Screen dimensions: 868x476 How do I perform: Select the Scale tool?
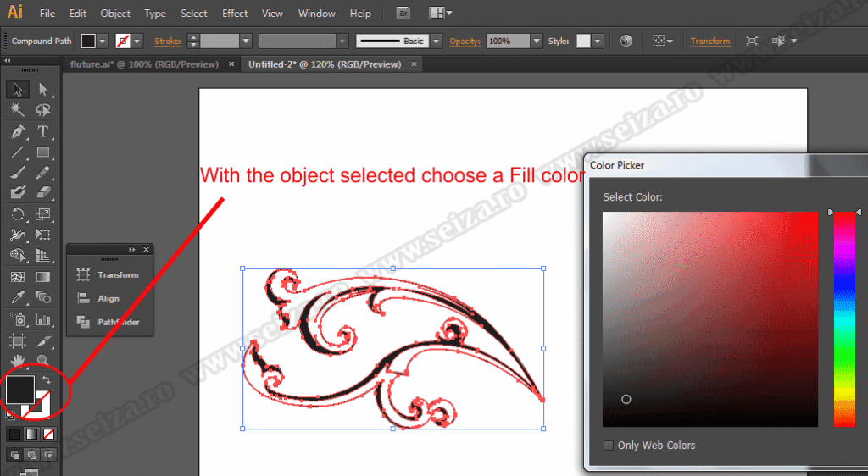point(43,214)
